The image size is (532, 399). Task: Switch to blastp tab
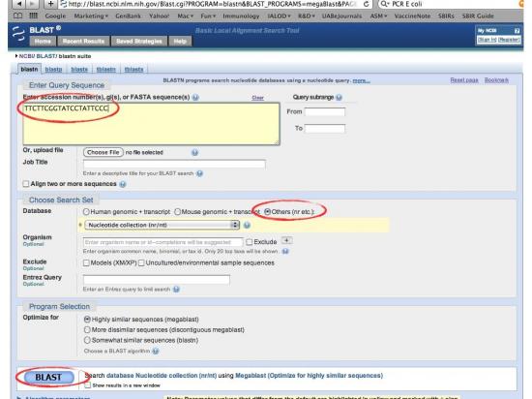[53, 70]
